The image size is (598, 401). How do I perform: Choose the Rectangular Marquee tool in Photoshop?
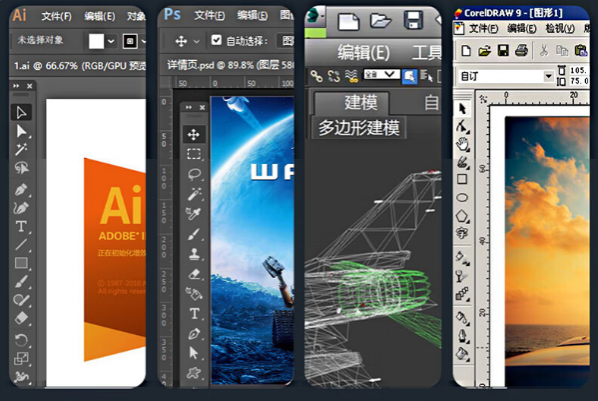coord(194,154)
